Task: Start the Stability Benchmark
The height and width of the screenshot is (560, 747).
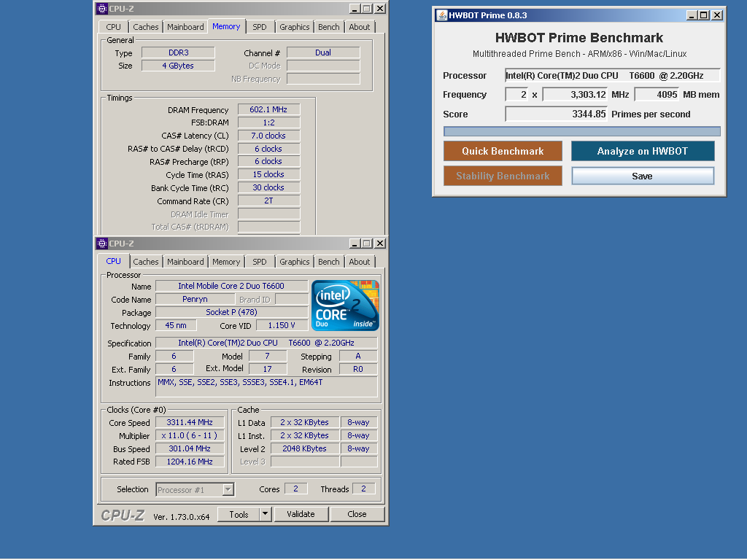Action: [x=503, y=176]
